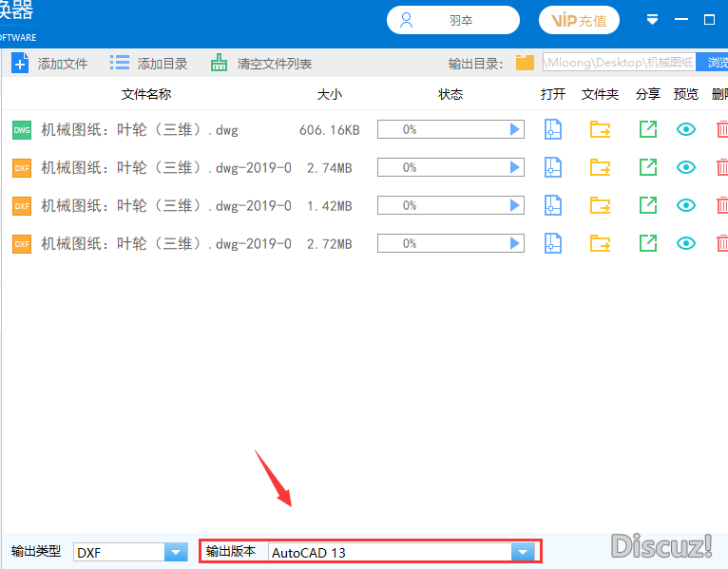
Task: Click the 浏览 browse button
Action: [715, 63]
